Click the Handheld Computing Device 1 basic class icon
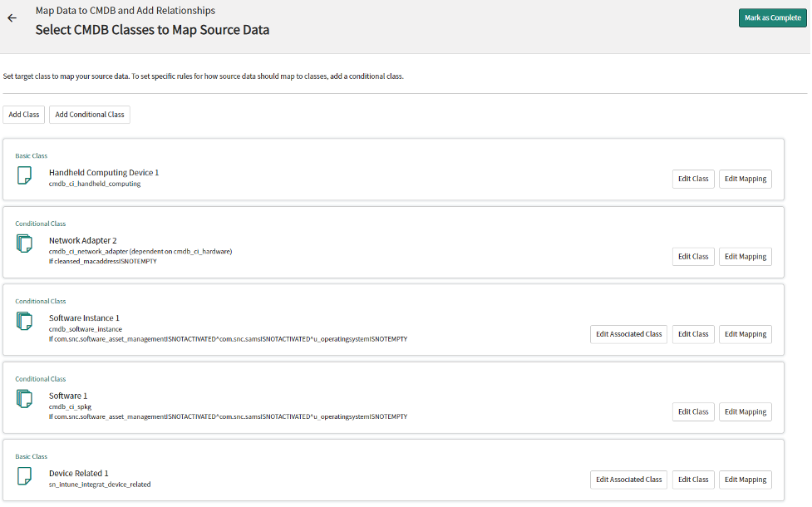812x507 pixels. click(x=25, y=175)
